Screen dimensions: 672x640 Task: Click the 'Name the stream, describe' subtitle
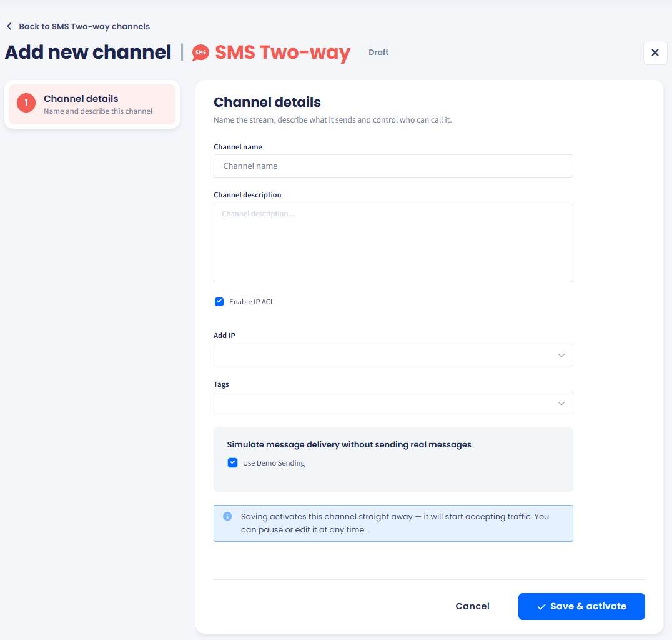point(333,119)
